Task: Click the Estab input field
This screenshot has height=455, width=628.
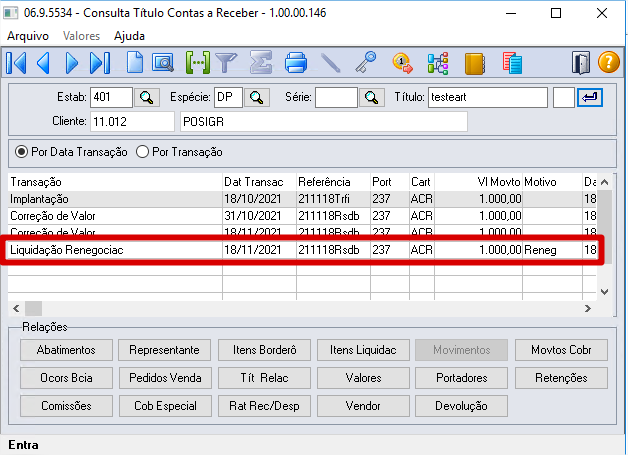Action: click(111, 97)
